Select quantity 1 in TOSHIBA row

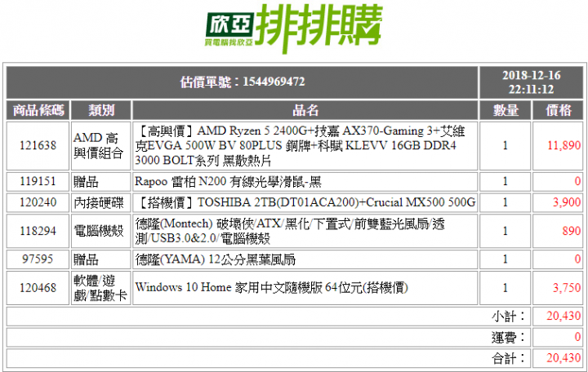pos(506,202)
